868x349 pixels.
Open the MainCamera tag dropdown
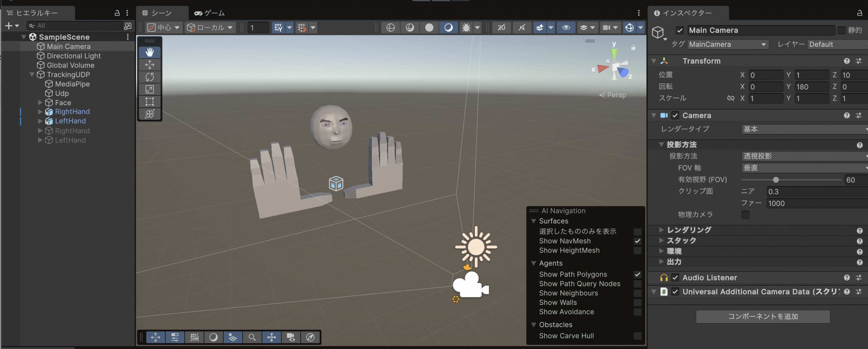coord(728,44)
